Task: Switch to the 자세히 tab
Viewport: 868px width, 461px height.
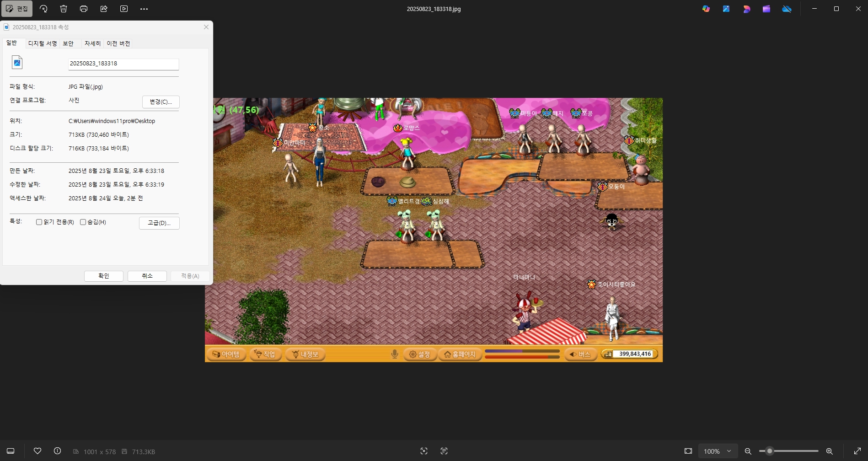Action: click(x=92, y=43)
